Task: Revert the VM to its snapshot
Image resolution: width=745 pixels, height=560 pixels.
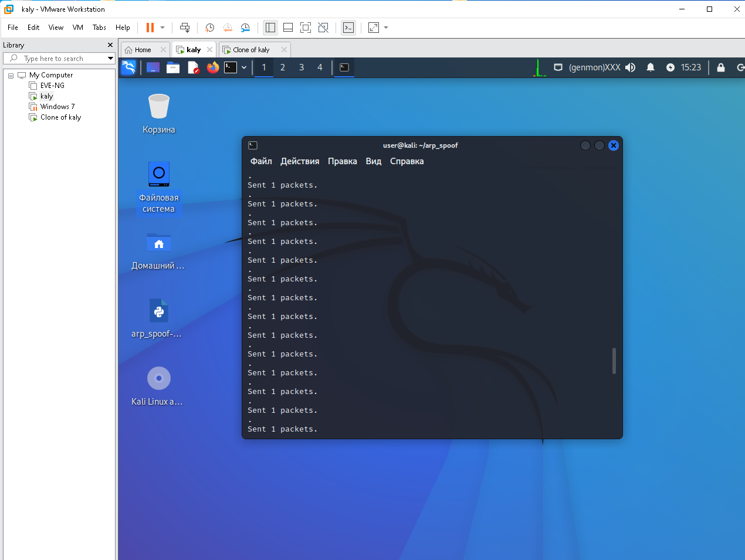Action: click(228, 28)
